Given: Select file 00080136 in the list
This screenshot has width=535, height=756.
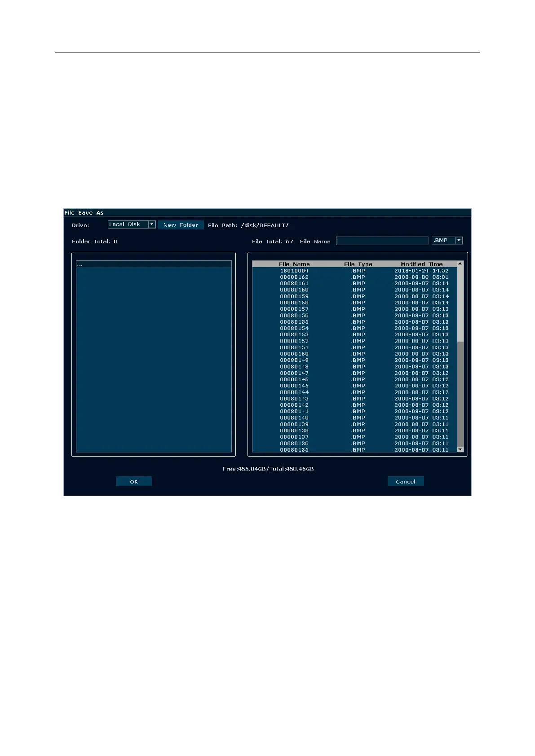Looking at the screenshot, I should 354,444.
